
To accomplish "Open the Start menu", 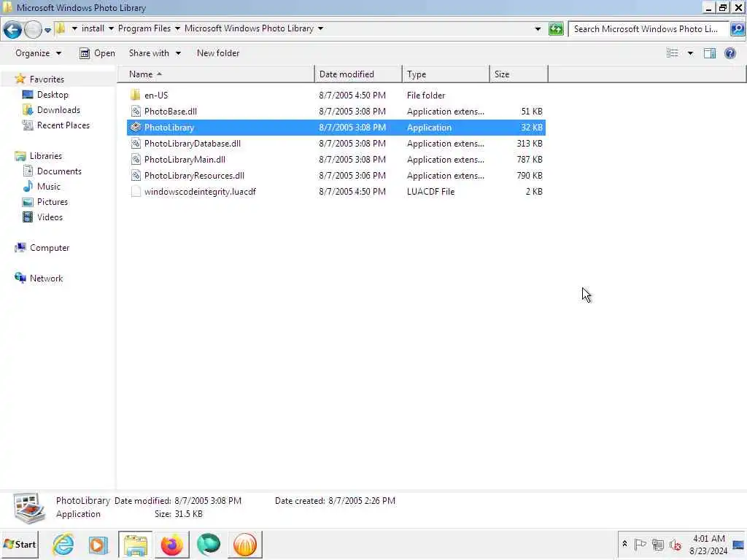I will coord(20,544).
